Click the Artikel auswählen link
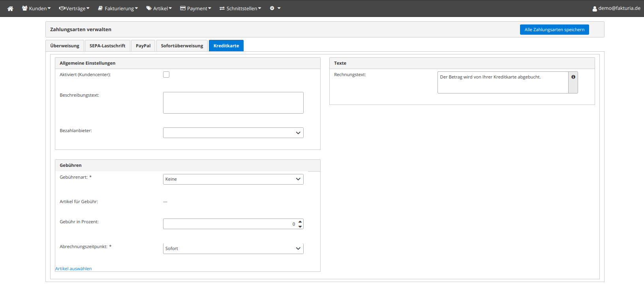 [x=73, y=269]
